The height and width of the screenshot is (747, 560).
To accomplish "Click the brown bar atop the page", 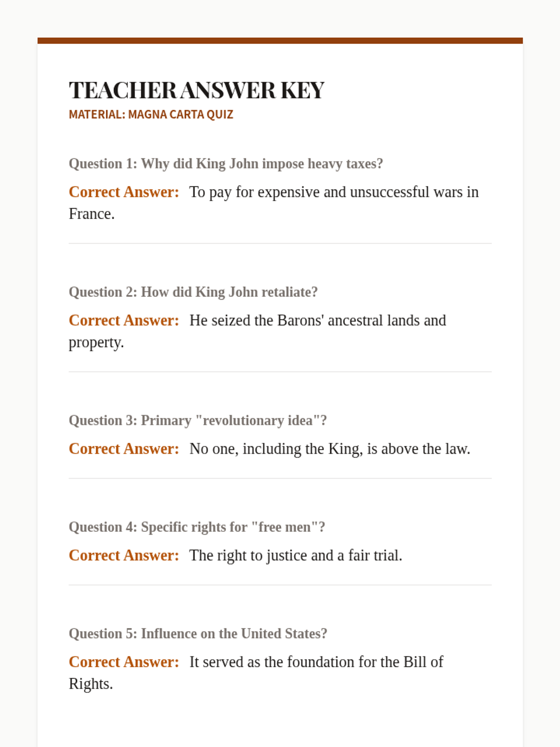I will (x=280, y=41).
